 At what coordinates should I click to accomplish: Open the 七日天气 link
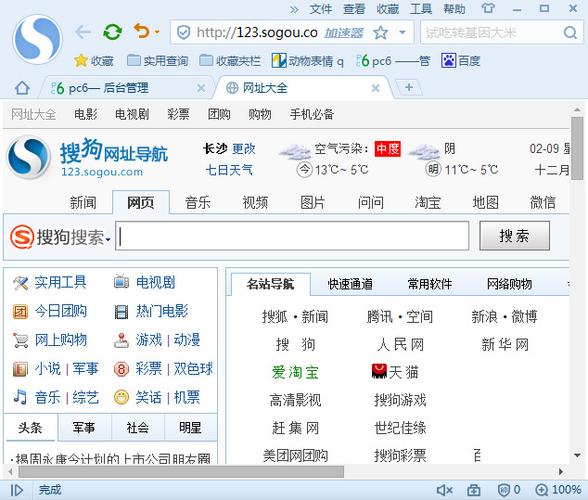(x=229, y=170)
